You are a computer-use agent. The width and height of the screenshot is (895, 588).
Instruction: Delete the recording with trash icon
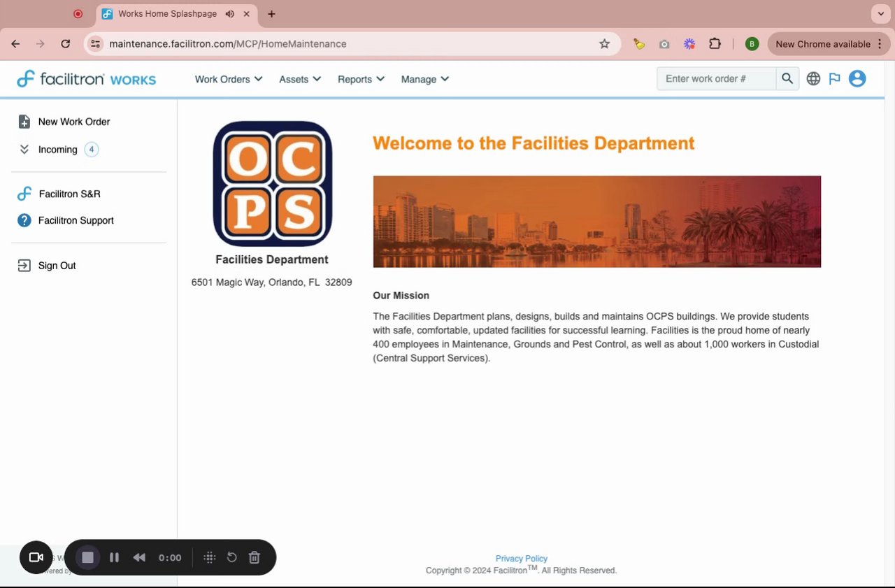(255, 557)
